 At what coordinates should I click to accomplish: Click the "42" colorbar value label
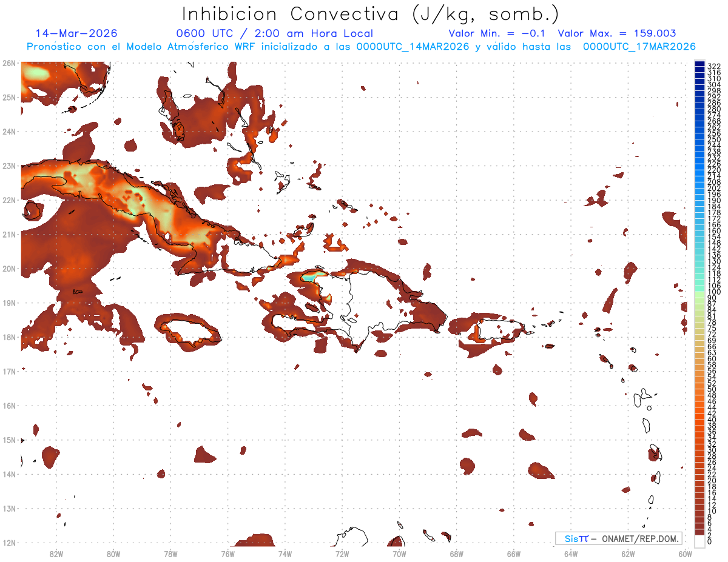712,413
